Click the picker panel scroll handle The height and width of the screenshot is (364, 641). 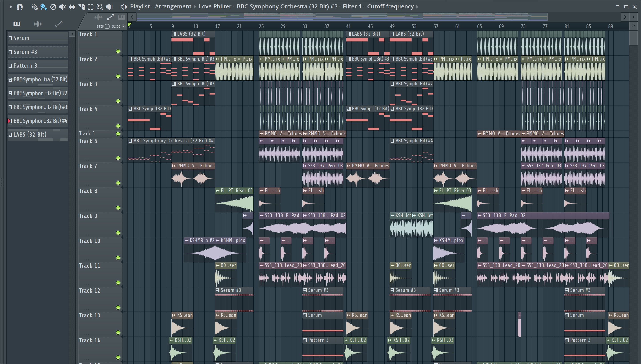72,34
